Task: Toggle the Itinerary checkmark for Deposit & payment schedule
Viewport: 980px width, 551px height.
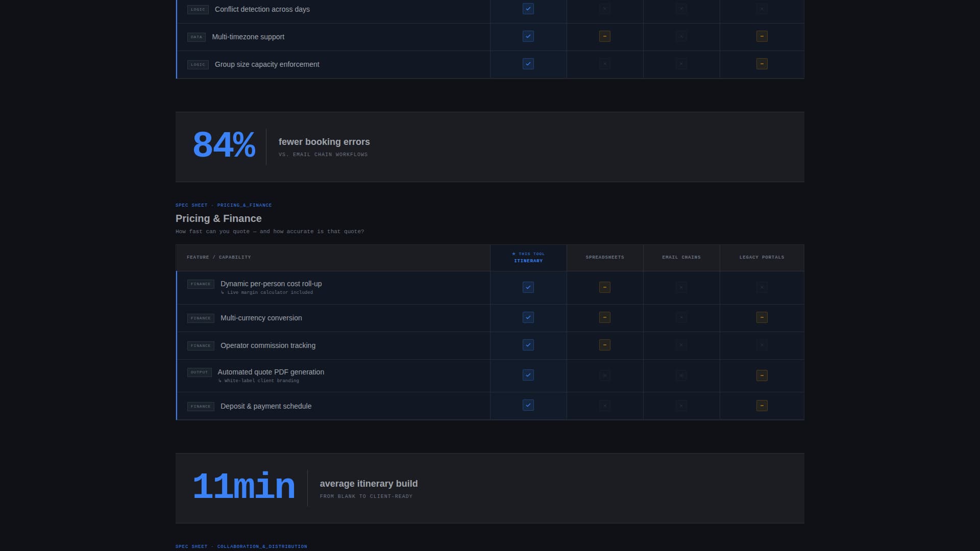Action: tap(528, 405)
